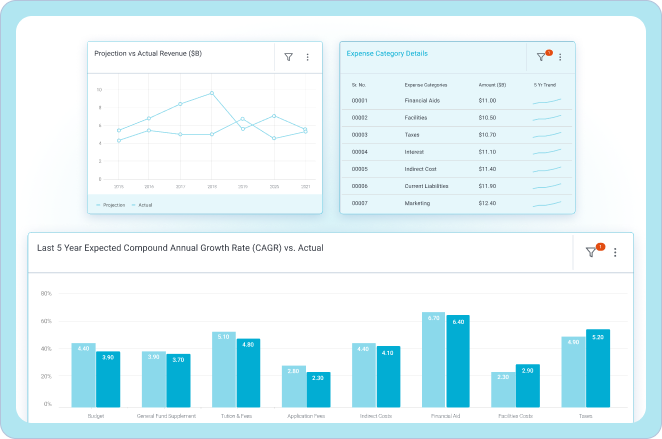Select the Sr. No. column header
The height and width of the screenshot is (439, 662).
click(360, 84)
